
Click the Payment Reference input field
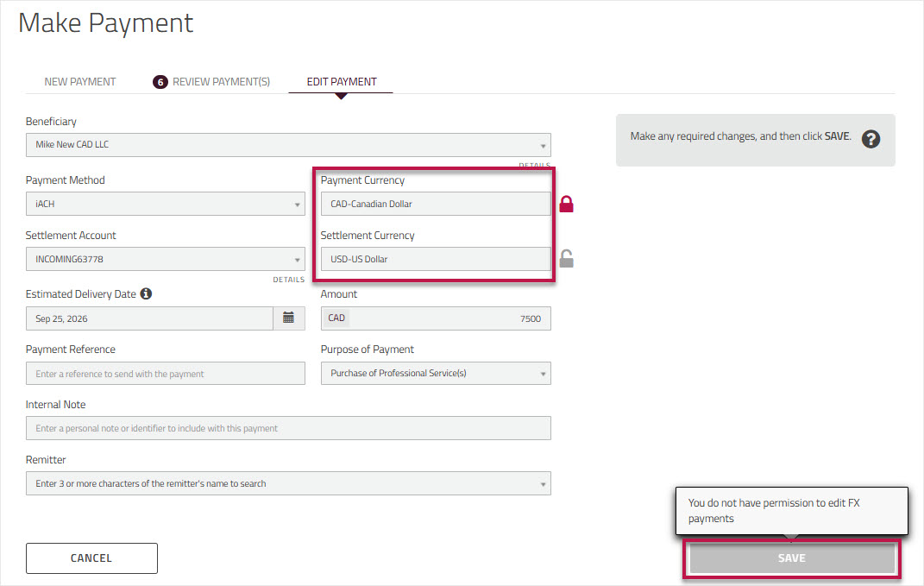[166, 373]
